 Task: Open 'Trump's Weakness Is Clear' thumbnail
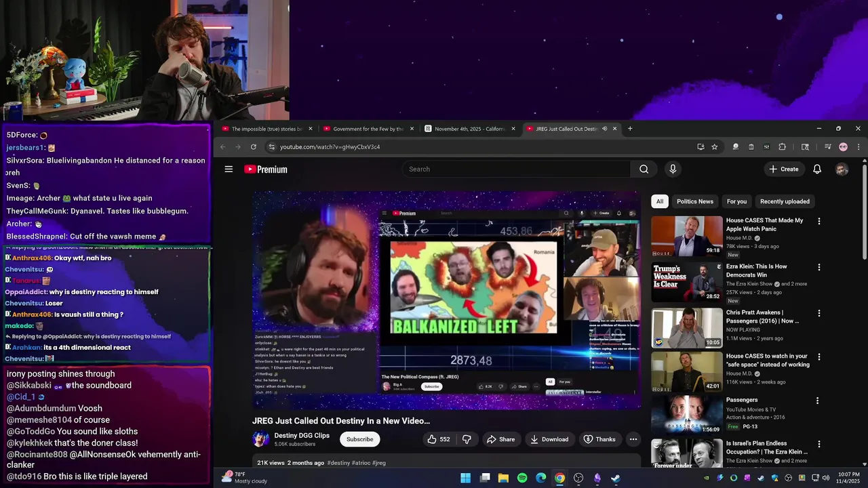687,282
